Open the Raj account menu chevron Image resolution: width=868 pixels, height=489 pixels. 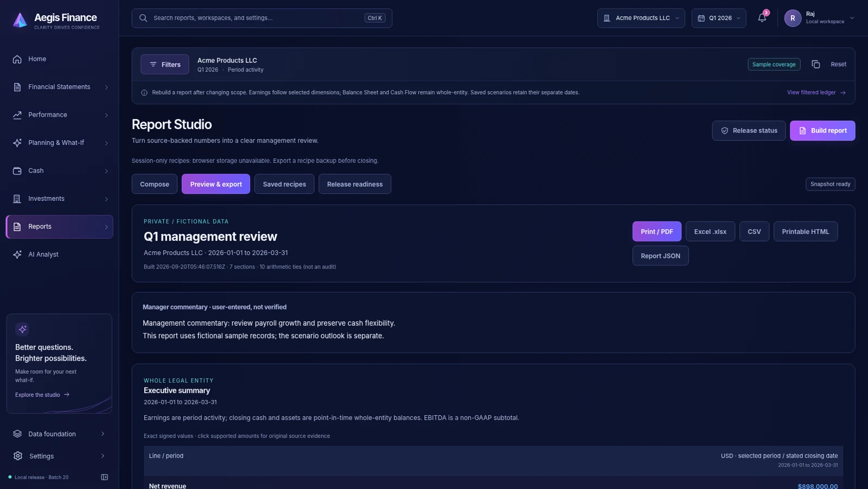pyautogui.click(x=852, y=18)
